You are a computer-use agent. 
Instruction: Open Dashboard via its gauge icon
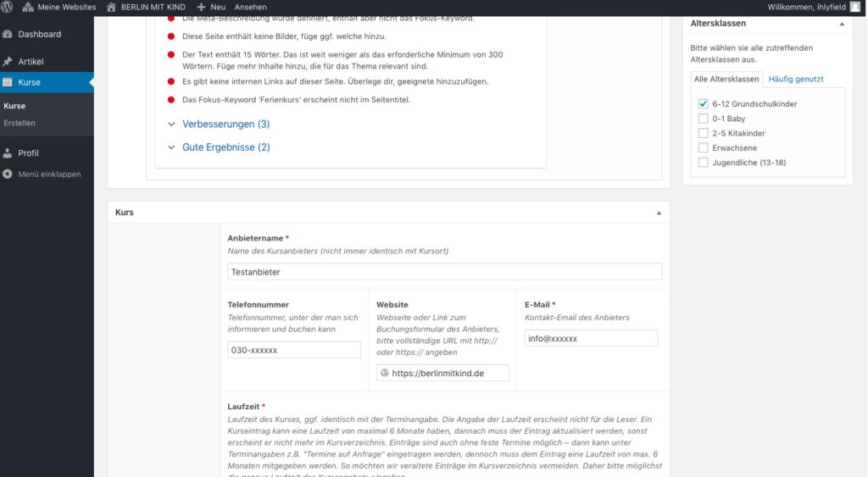tap(7, 34)
